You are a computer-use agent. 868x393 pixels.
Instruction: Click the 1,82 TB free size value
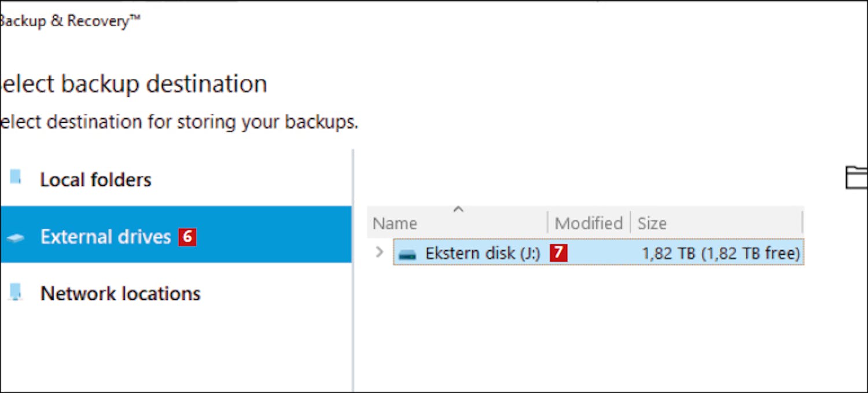tap(721, 254)
